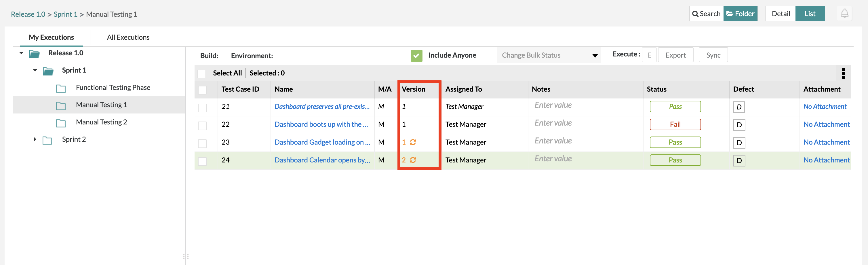Open the Change Bulk Status dropdown
This screenshot has height=265, width=868.
549,55
